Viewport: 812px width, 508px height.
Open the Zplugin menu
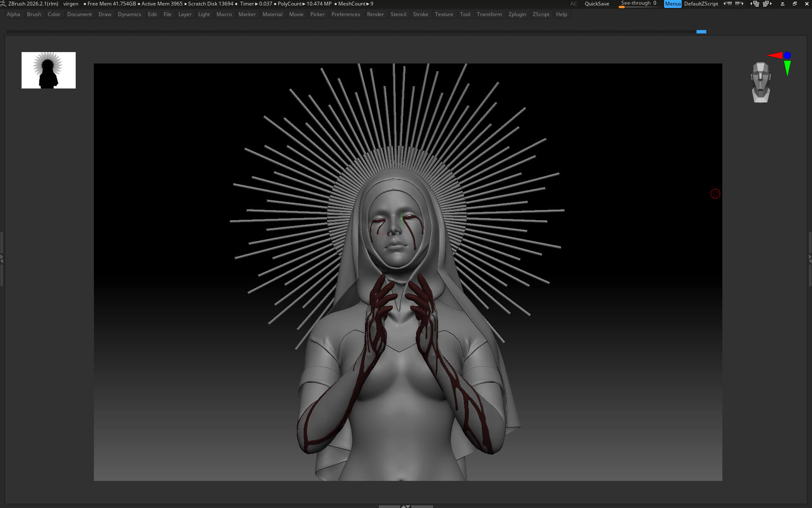517,14
